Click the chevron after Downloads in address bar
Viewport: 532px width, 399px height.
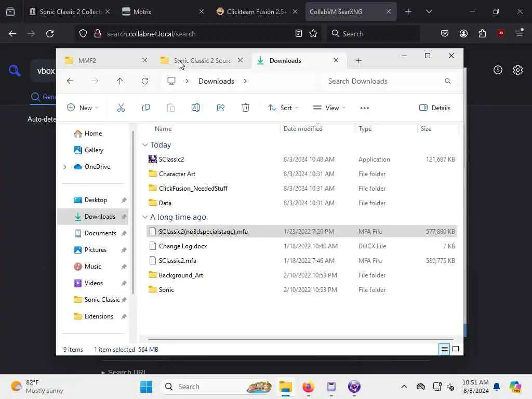point(245,81)
